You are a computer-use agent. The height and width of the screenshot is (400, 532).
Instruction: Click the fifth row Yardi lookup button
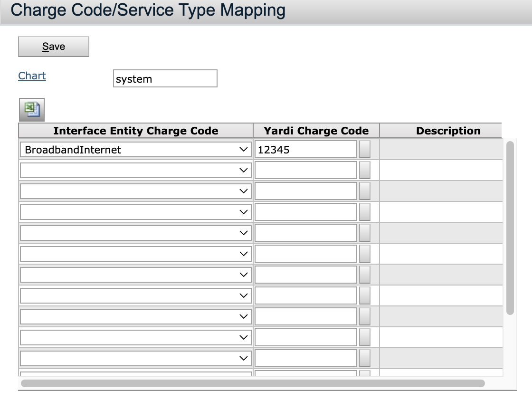point(364,233)
